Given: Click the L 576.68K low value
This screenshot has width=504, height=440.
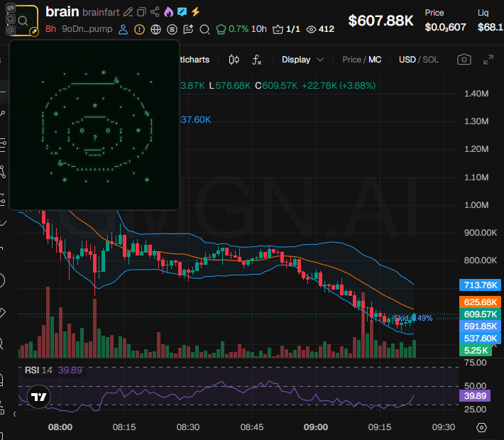Looking at the screenshot, I should pyautogui.click(x=230, y=86).
